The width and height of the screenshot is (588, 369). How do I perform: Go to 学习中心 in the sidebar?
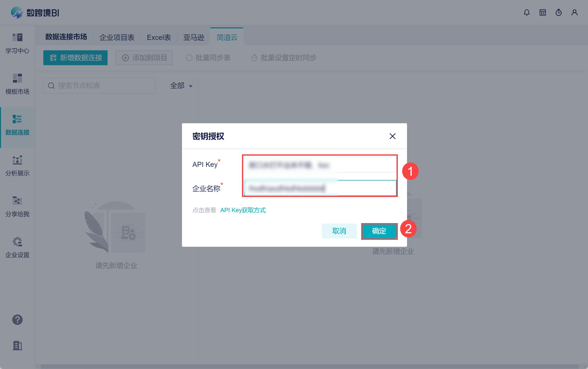click(x=17, y=44)
